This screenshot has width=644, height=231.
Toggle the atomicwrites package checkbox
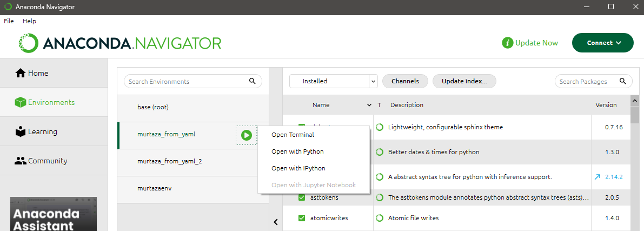point(302,218)
